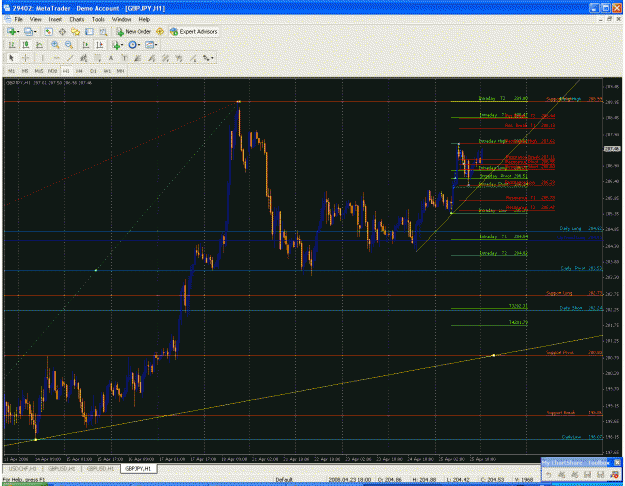Toggle chart Auto Scroll

(x=85, y=45)
